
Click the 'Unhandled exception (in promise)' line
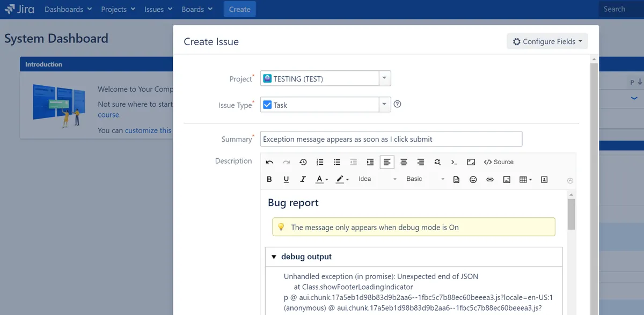381,276
